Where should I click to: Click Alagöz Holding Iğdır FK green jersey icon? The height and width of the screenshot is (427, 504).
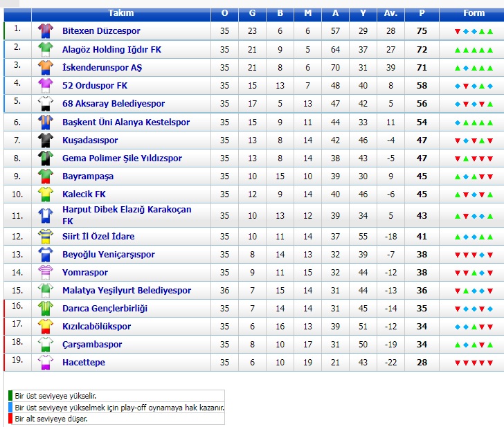45,49
